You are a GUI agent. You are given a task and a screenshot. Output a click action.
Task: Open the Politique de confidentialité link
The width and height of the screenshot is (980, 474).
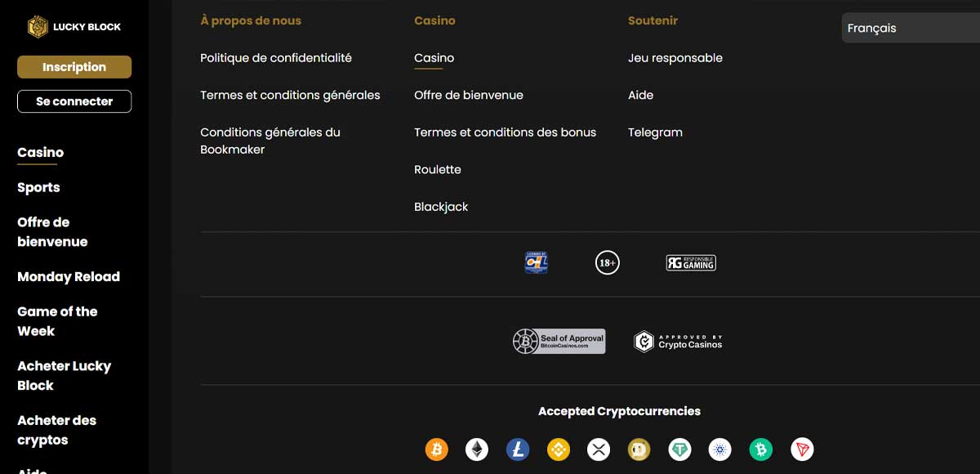click(276, 58)
